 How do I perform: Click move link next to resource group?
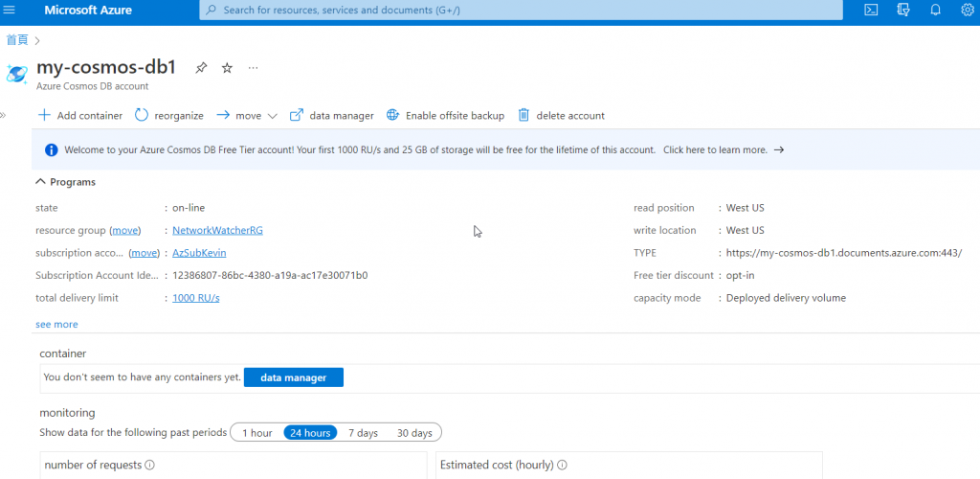tap(125, 230)
